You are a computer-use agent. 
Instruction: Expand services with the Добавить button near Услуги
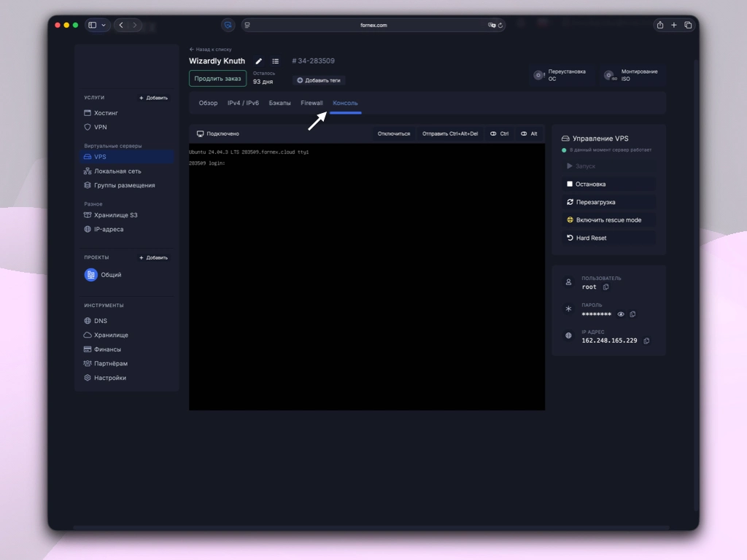tap(154, 98)
